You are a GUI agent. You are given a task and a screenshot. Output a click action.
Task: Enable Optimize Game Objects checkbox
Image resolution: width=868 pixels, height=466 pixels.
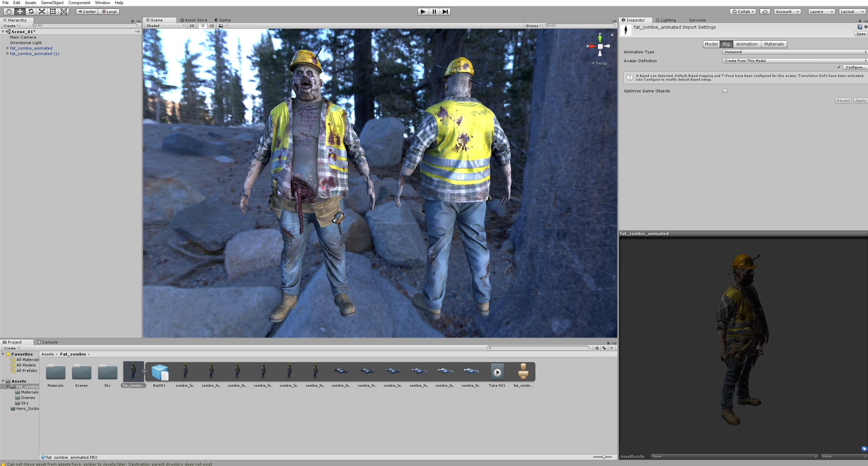coord(725,91)
